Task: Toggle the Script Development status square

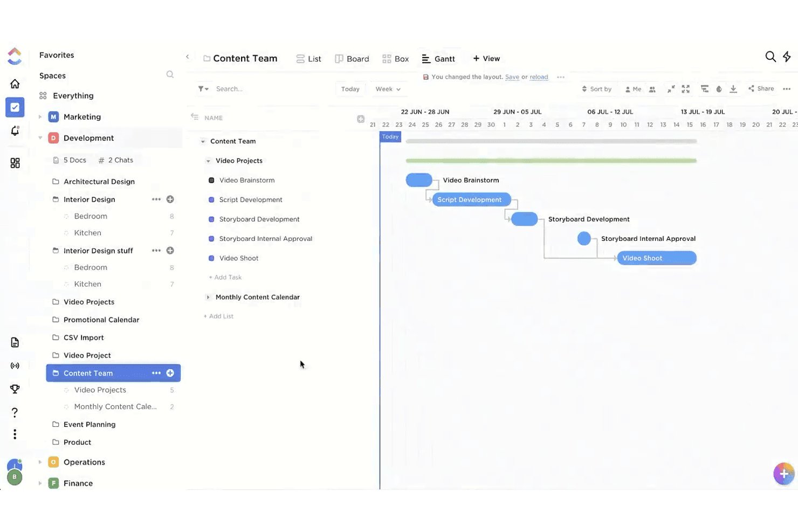Action: coord(211,199)
